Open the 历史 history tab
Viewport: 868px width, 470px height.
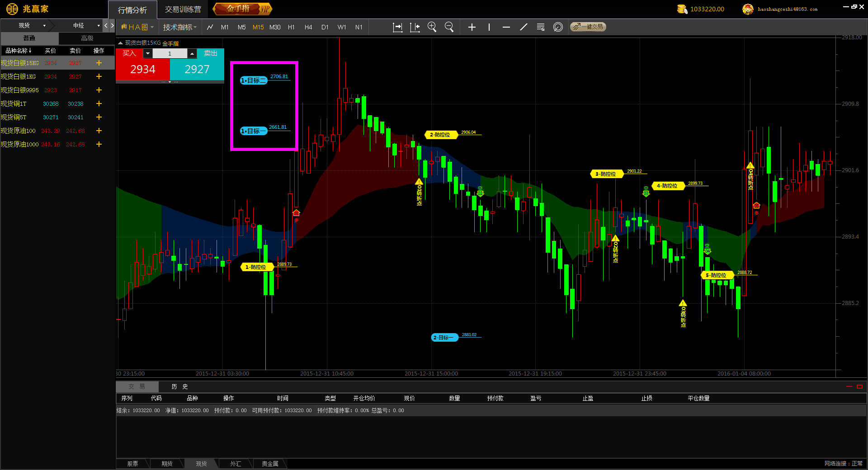tap(180, 386)
